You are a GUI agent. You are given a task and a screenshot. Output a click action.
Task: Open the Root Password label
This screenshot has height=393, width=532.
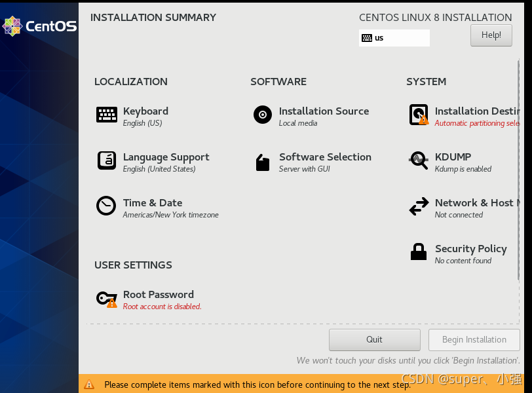pos(159,294)
